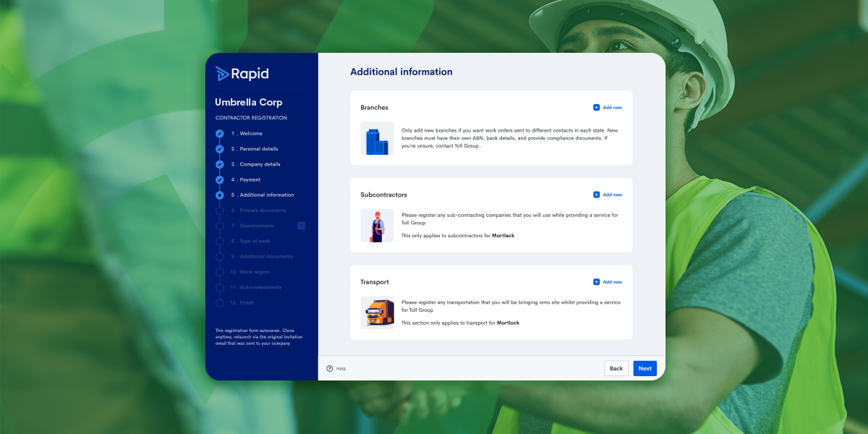Click the checkmark icon on Welcome step

219,133
